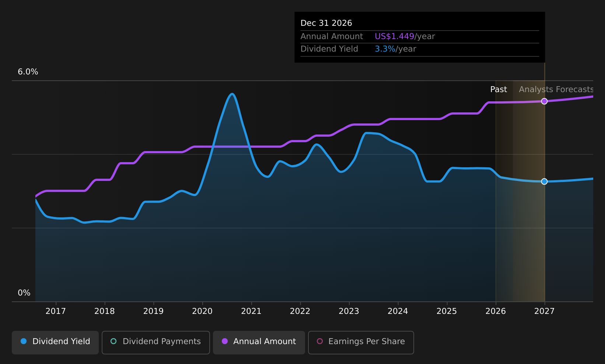The width and height of the screenshot is (605, 364).
Task: Click the Dividend Yield label in the tooltip
Action: (x=329, y=49)
